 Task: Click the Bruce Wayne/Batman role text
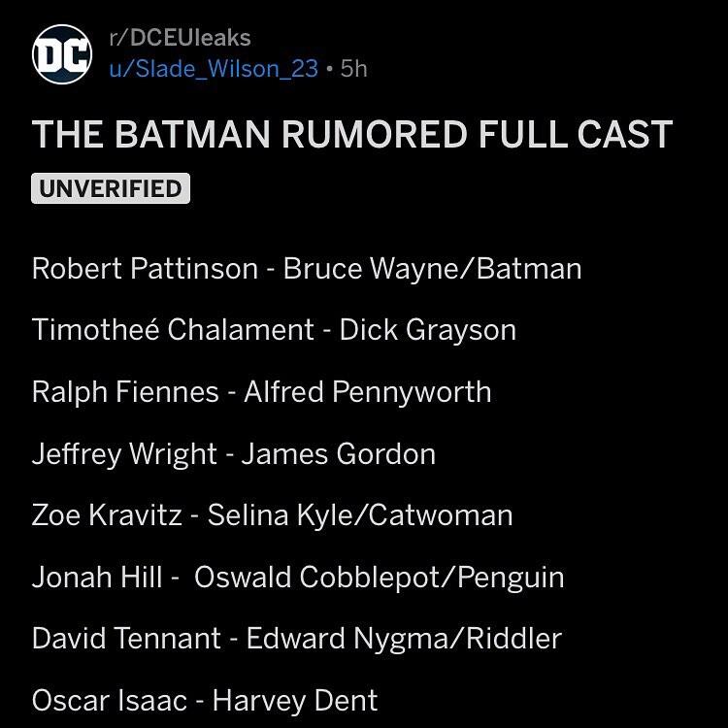[x=432, y=268]
